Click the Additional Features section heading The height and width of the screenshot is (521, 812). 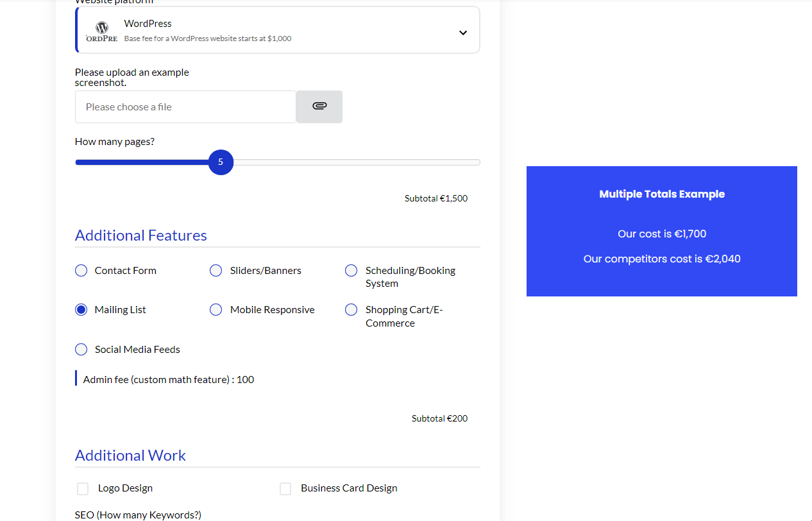point(141,235)
